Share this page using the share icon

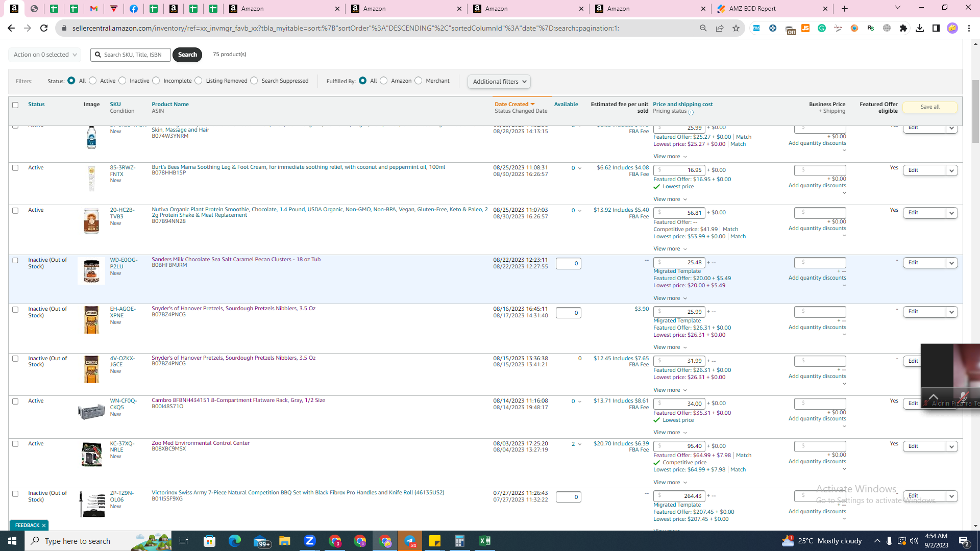coord(720,28)
